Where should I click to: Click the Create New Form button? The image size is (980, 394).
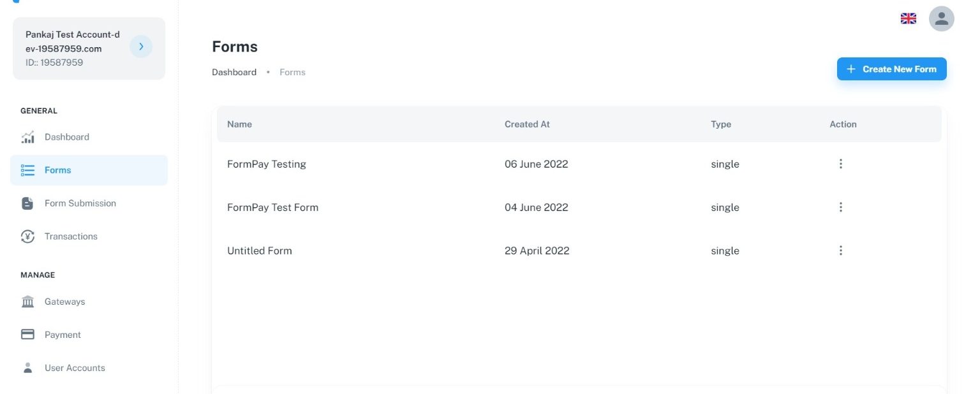click(x=891, y=69)
